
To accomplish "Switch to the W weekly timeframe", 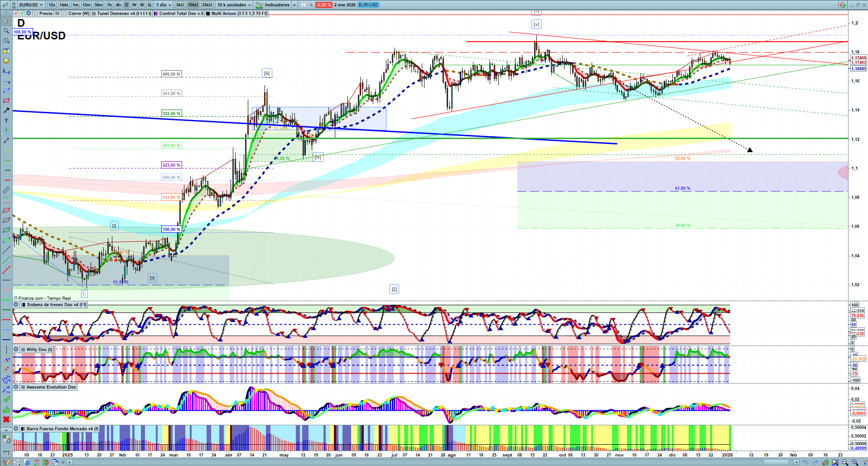I will 134,5.
